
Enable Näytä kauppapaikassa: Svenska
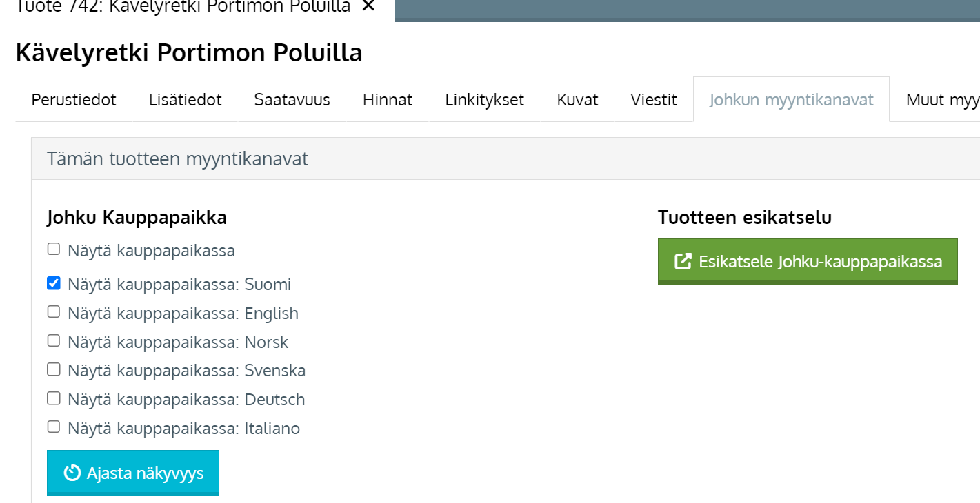54,370
